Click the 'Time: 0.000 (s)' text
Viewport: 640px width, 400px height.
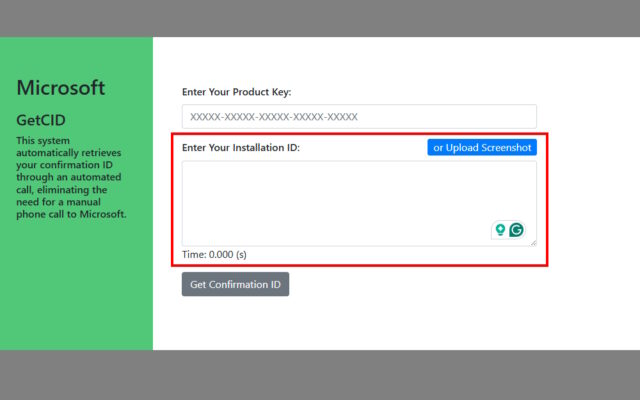(x=214, y=254)
